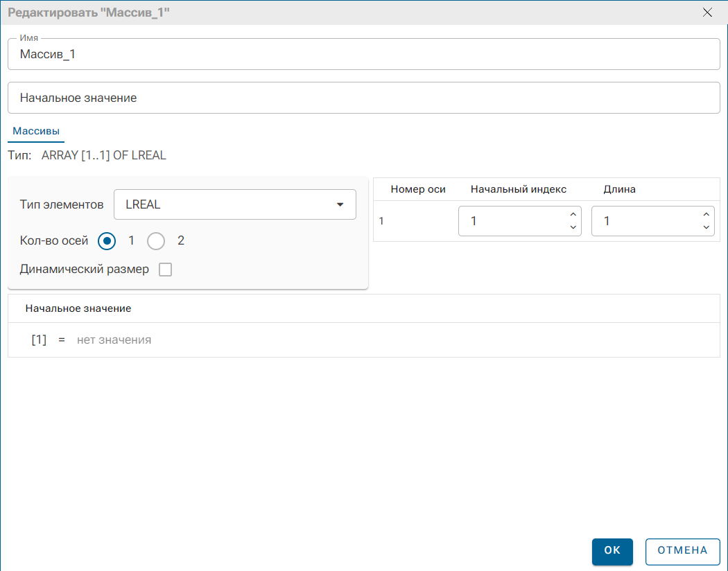Click the Начальное значение table header
728x571 pixels.
pyautogui.click(x=78, y=308)
